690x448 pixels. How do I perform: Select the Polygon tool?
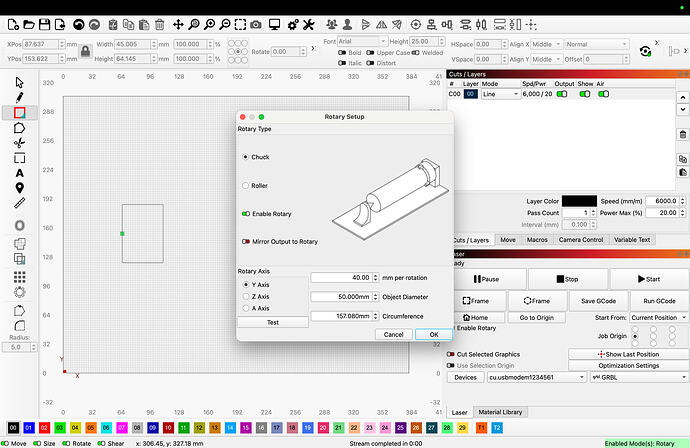19,128
